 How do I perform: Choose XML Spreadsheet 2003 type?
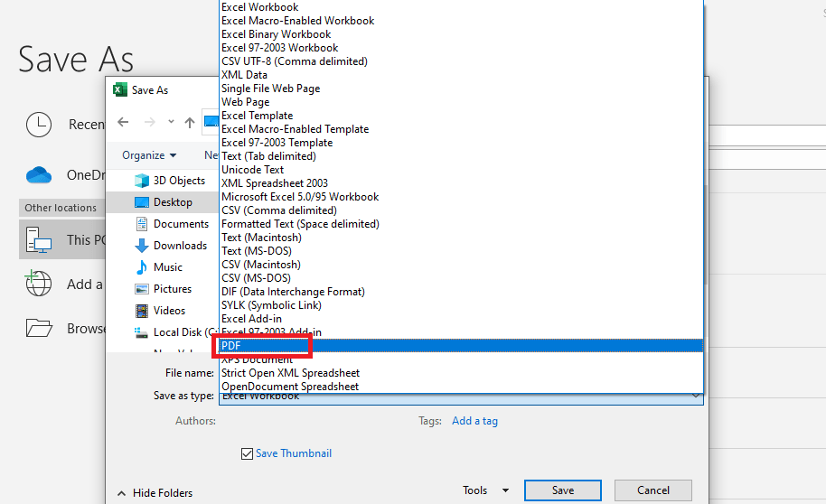coord(461,183)
